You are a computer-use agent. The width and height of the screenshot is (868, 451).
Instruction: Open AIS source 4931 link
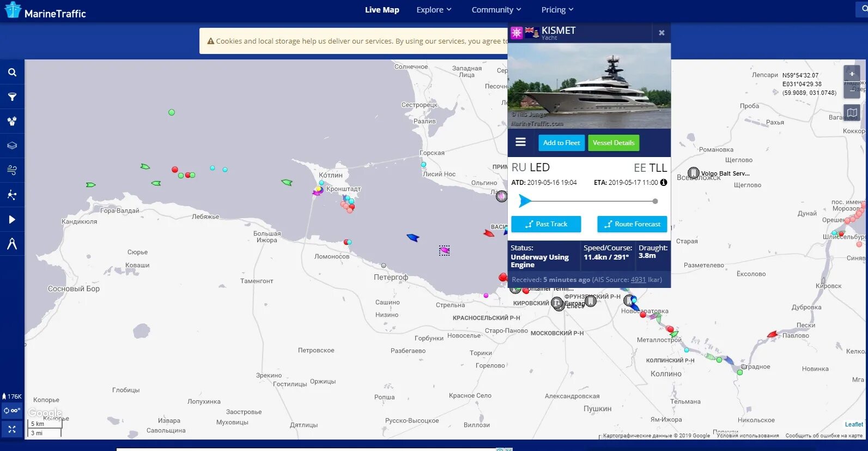tap(638, 280)
